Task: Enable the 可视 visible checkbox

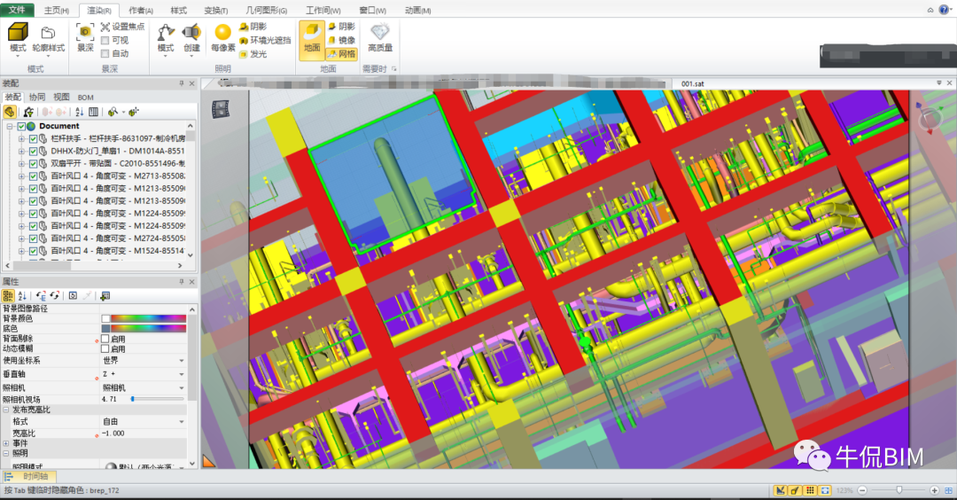Action: pos(105,40)
